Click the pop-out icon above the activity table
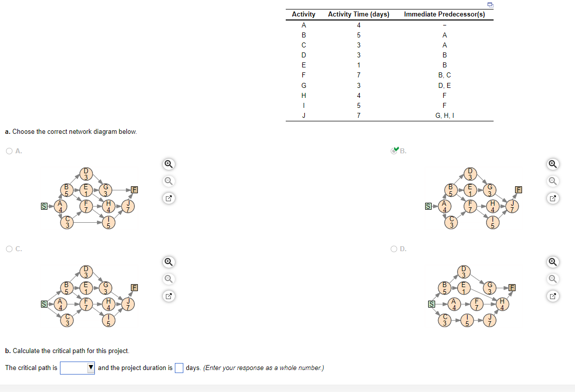575x392 pixels. tap(490, 4)
